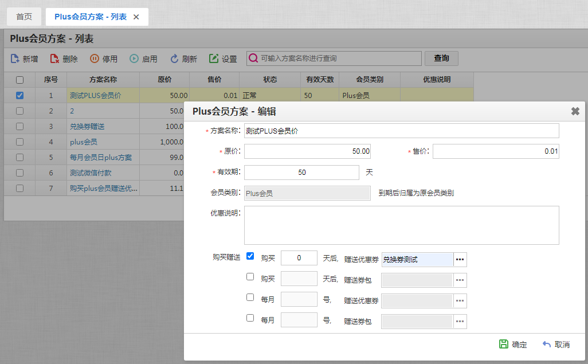588x364 pixels.
Task: Enable the 购买 天后 赠送券包 checkbox
Action: [250, 276]
